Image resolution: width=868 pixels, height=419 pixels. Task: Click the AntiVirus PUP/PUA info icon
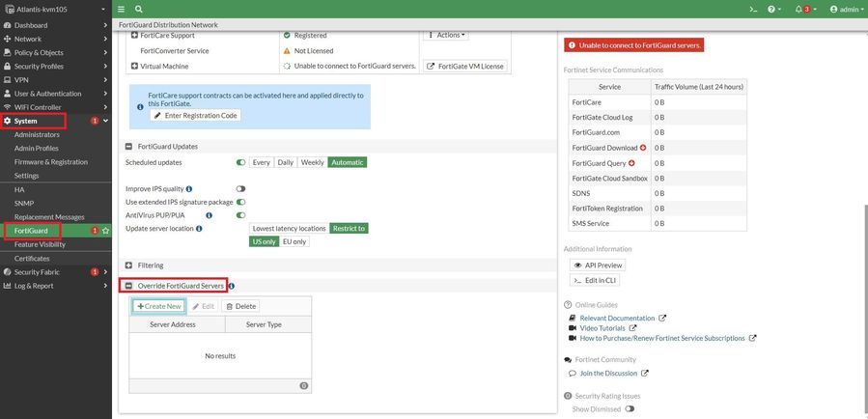(x=210, y=214)
